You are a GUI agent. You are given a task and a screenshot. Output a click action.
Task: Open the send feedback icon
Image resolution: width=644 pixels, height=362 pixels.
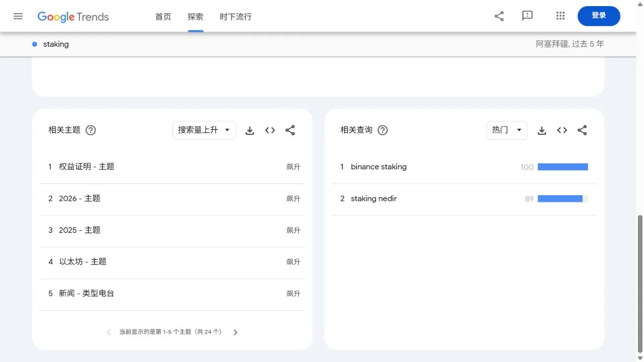527,16
